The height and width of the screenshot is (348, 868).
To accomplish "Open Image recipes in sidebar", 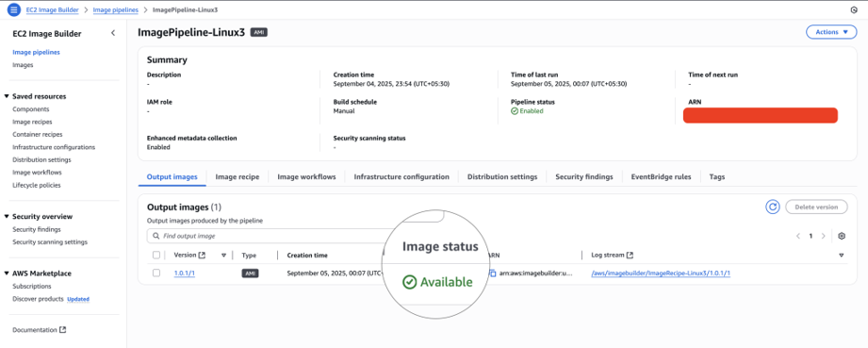I will coord(32,122).
